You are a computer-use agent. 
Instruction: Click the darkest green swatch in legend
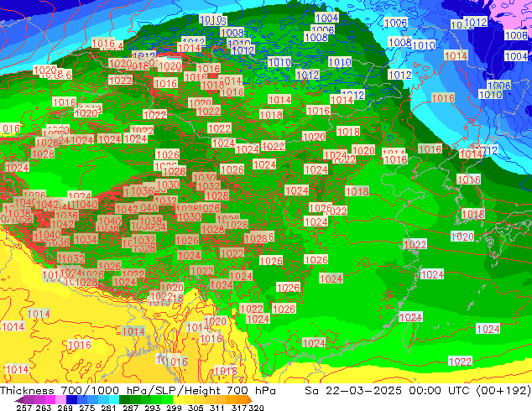[124, 399]
